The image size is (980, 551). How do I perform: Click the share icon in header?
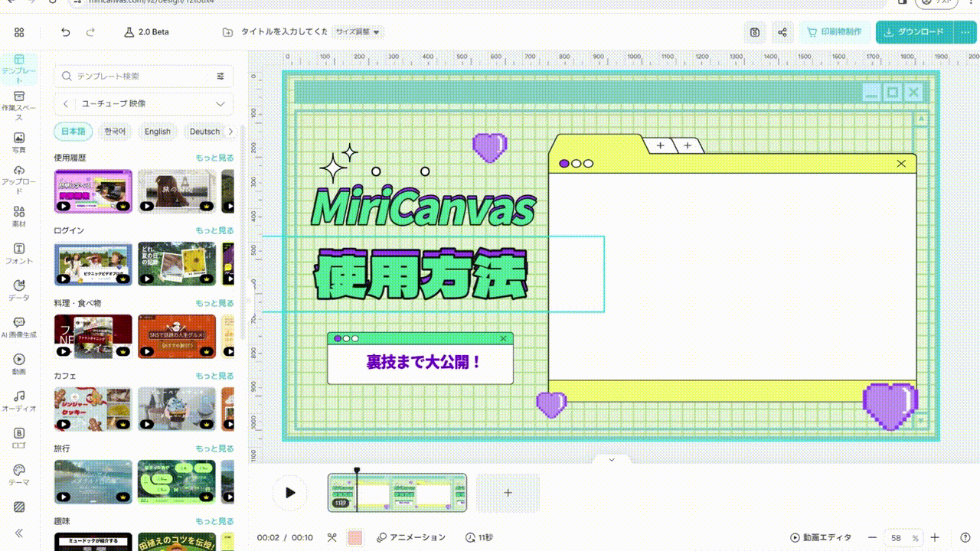(782, 32)
